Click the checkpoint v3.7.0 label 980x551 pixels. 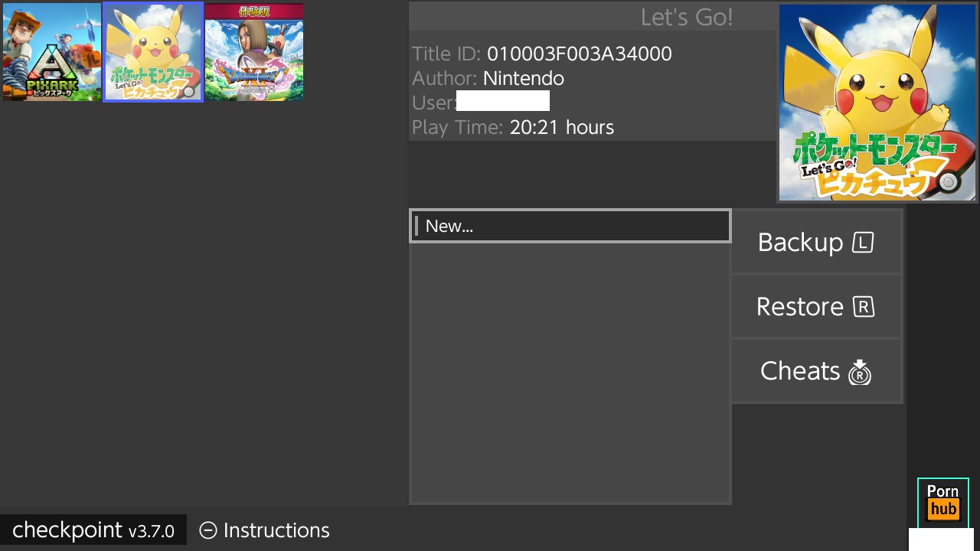(x=93, y=530)
